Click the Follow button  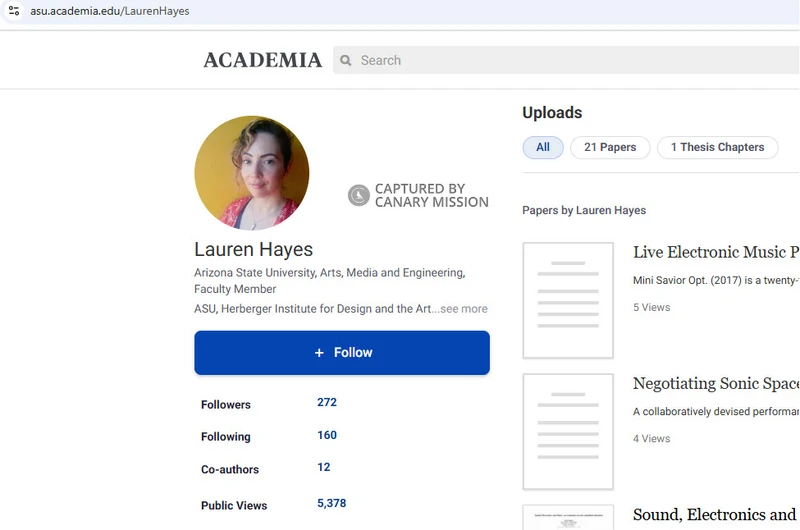click(x=342, y=352)
